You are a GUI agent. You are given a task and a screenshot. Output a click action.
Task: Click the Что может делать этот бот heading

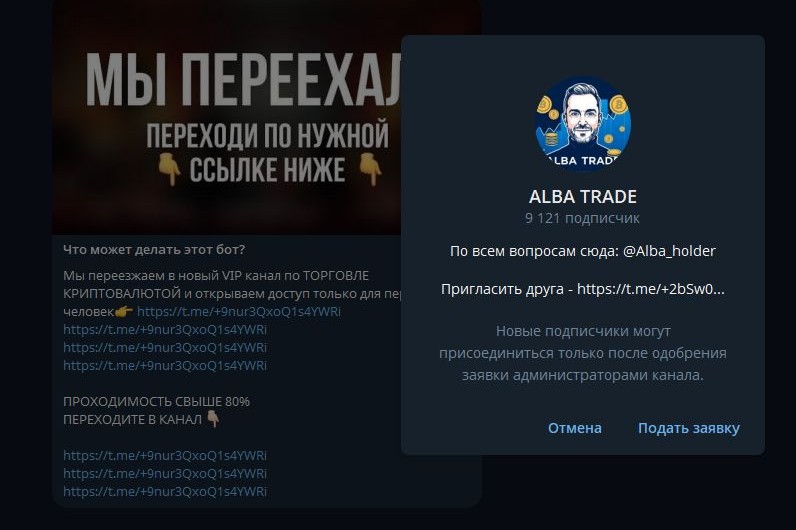point(154,250)
